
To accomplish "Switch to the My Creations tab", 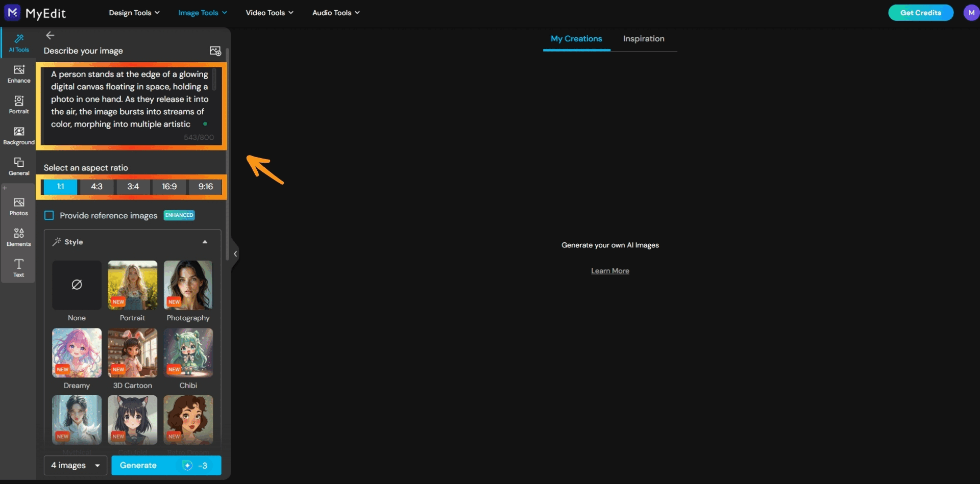I will point(576,39).
